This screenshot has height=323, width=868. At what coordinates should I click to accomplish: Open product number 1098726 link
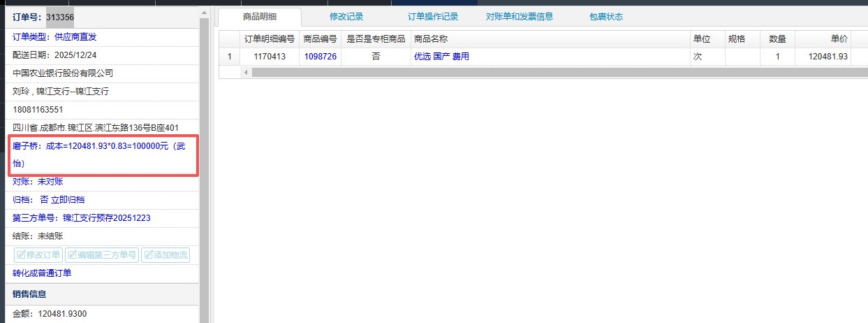[321, 57]
